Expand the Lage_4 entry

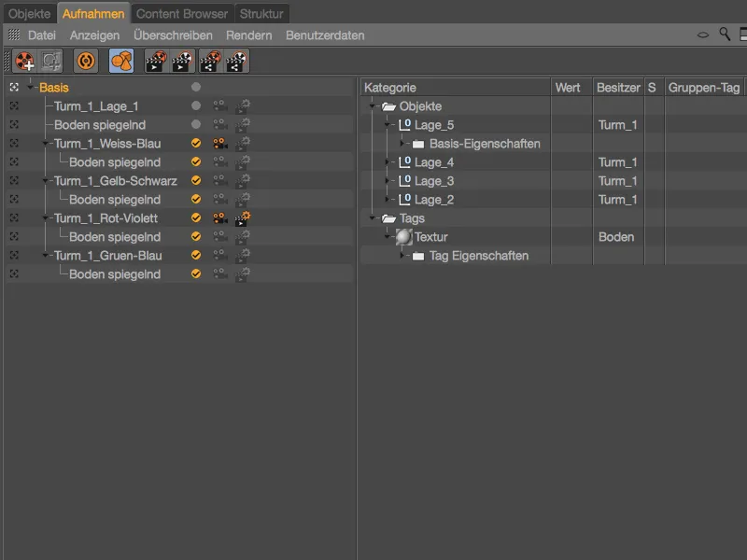388,162
